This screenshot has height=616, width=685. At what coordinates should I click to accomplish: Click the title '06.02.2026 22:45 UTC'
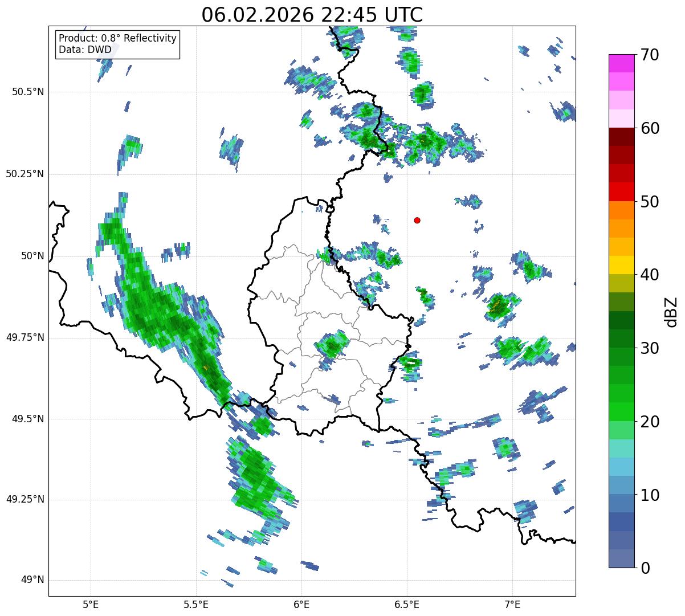(312, 14)
